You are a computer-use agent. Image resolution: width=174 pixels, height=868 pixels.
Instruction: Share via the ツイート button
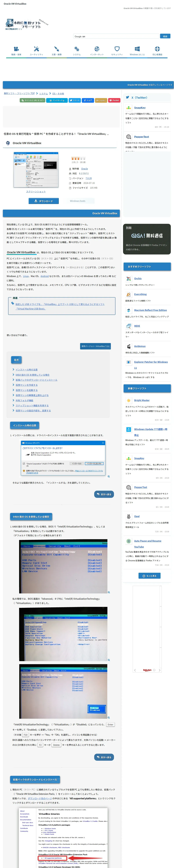[x=75, y=100]
